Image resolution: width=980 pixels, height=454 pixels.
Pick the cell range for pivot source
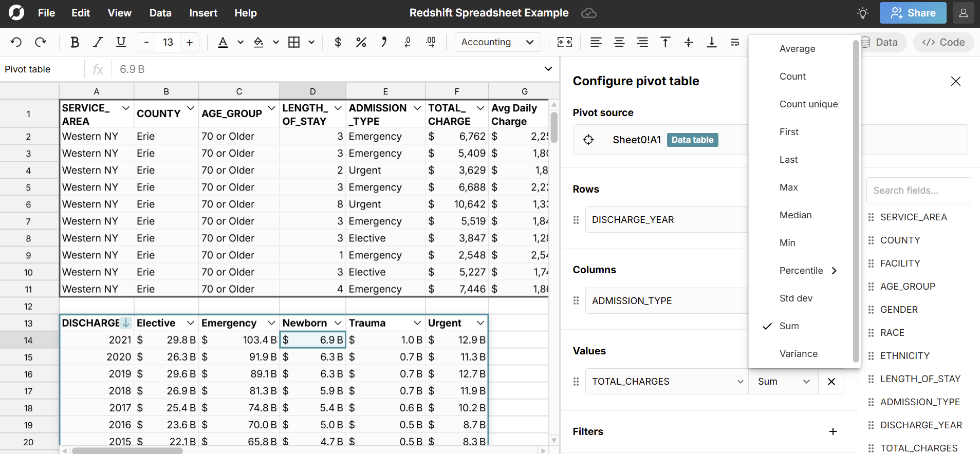[588, 140]
